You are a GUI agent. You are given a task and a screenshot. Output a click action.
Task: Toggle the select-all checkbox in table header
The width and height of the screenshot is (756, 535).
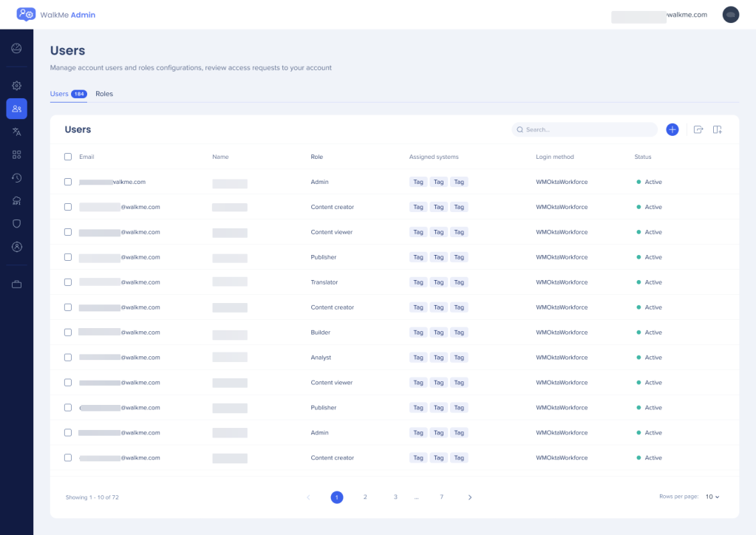[68, 157]
